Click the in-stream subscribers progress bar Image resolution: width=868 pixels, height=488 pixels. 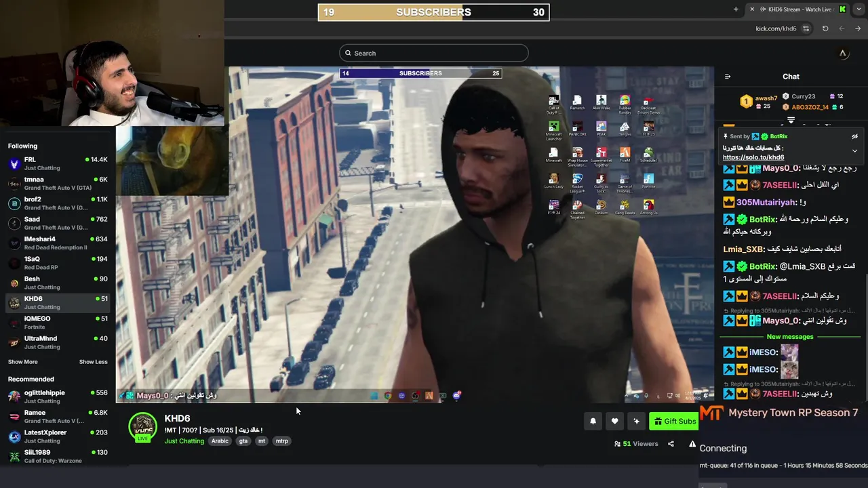tap(420, 73)
